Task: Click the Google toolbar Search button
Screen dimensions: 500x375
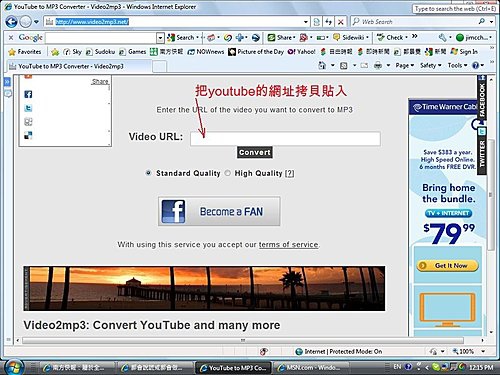Action: pyautogui.click(x=183, y=38)
